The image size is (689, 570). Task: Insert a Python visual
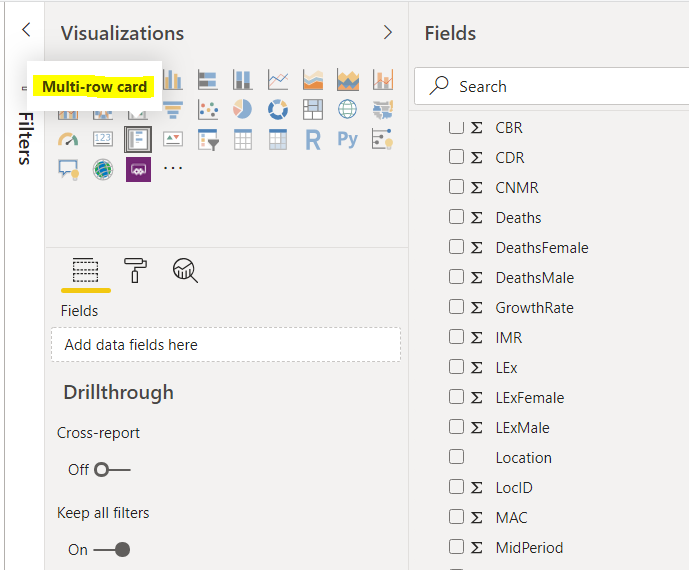347,139
